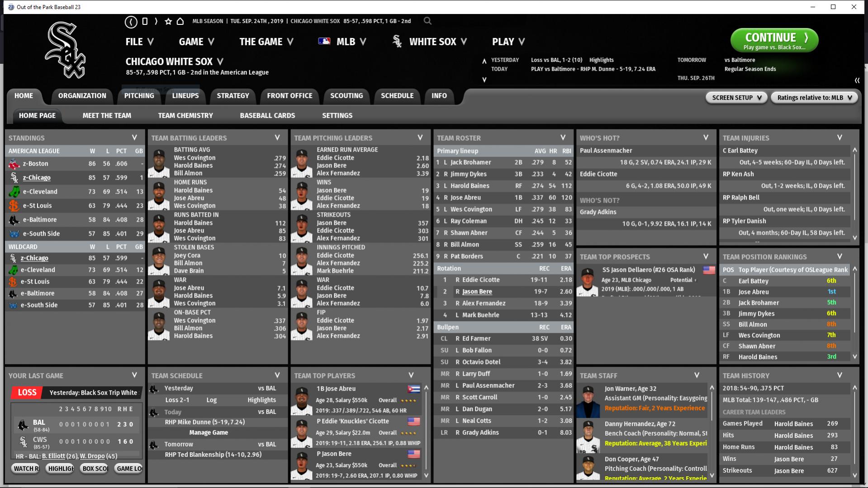Open the Log link in Team Schedule

coord(211,400)
